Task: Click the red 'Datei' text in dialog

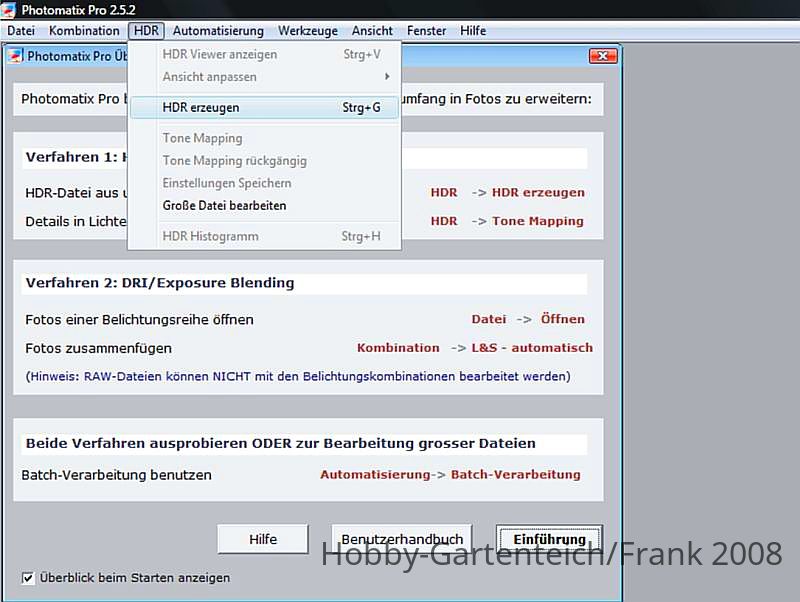Action: tap(489, 319)
